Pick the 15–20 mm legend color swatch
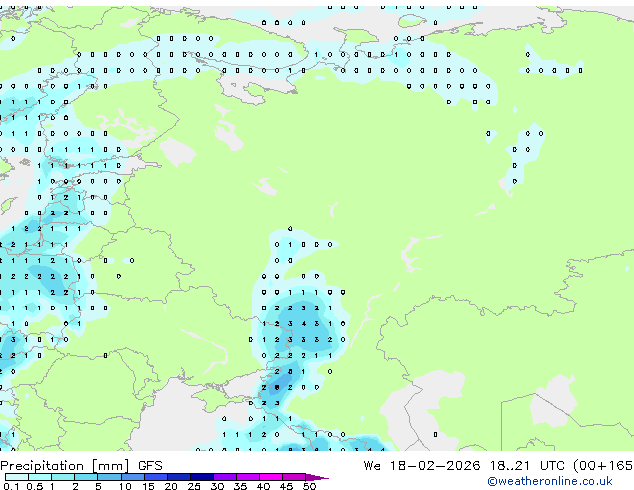This screenshot has height=490, width=634. (155, 477)
